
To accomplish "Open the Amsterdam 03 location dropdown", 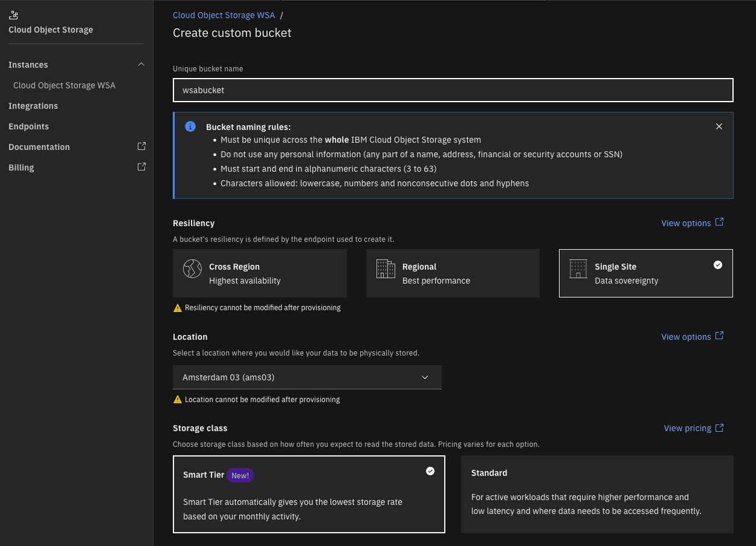I will [x=307, y=377].
